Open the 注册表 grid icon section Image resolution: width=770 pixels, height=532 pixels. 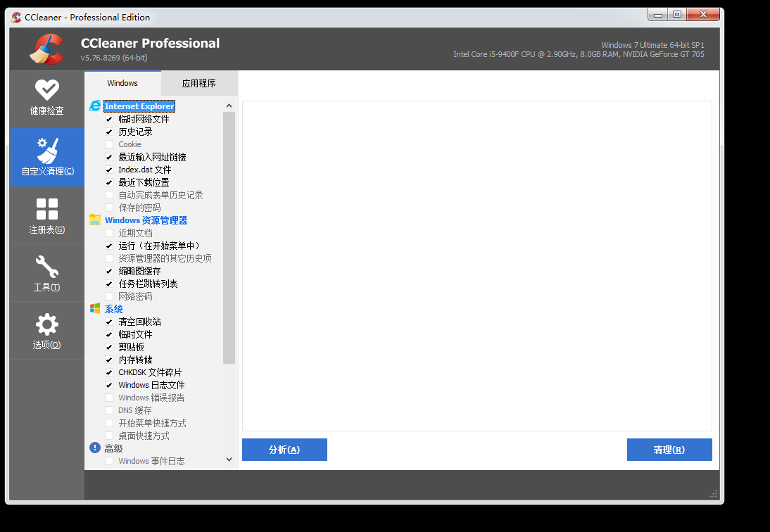point(46,209)
